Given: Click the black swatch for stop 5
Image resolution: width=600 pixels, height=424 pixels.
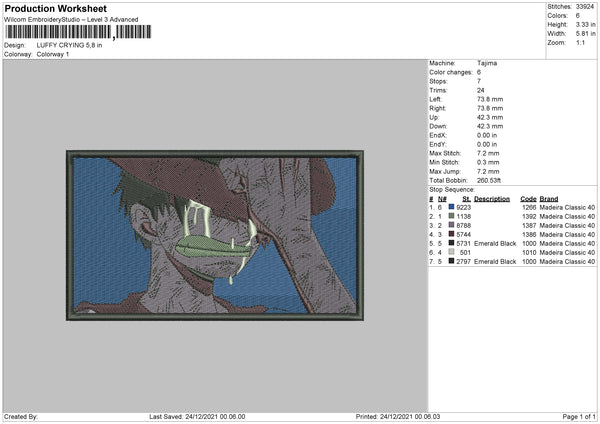Looking at the screenshot, I should pyautogui.click(x=452, y=243).
